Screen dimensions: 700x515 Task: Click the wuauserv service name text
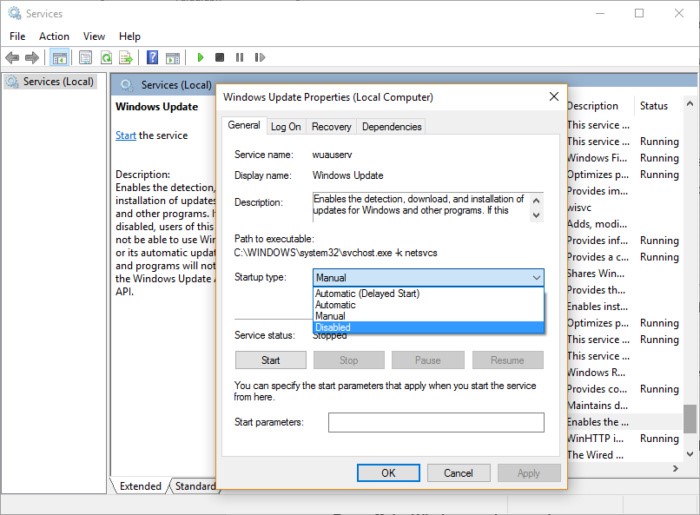[332, 155]
